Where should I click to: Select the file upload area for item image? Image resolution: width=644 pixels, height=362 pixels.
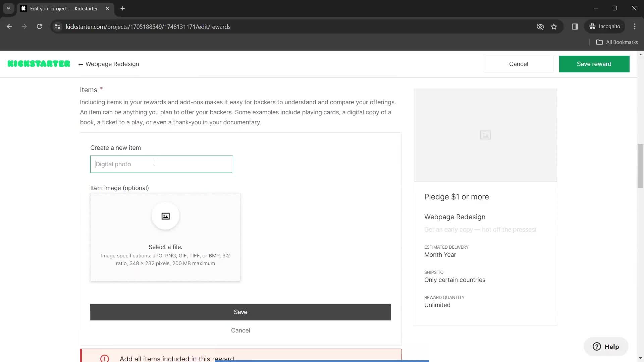[165, 236]
